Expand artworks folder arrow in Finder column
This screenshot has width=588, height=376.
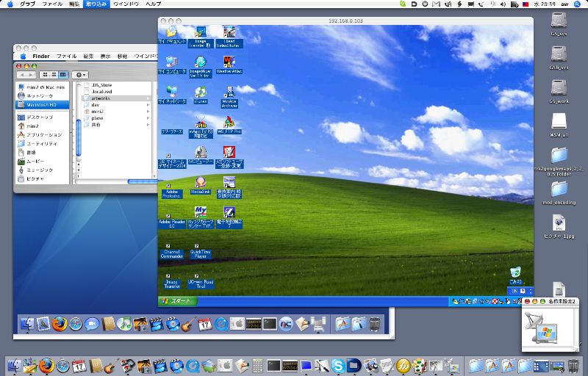[148, 98]
